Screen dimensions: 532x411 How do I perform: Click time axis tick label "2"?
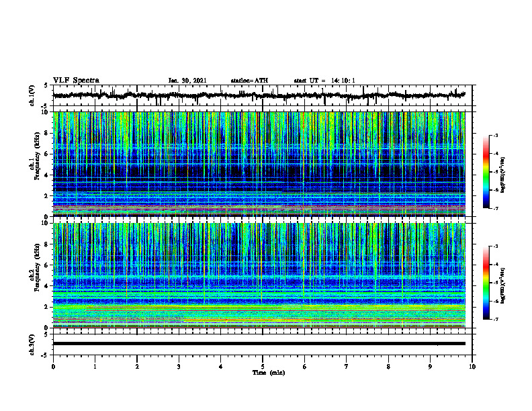coord(137,367)
